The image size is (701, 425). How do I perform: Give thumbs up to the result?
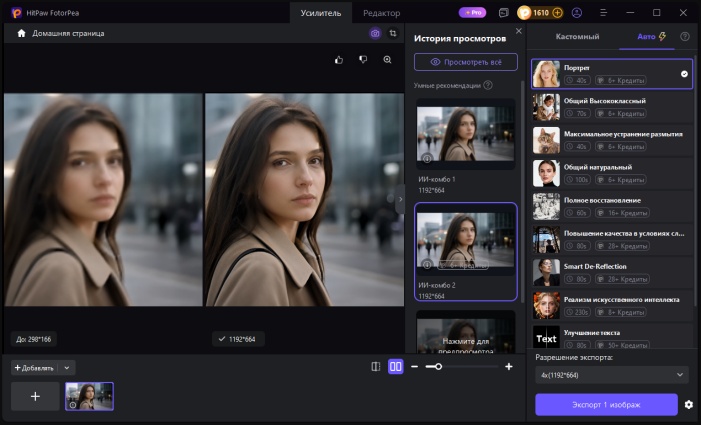339,59
